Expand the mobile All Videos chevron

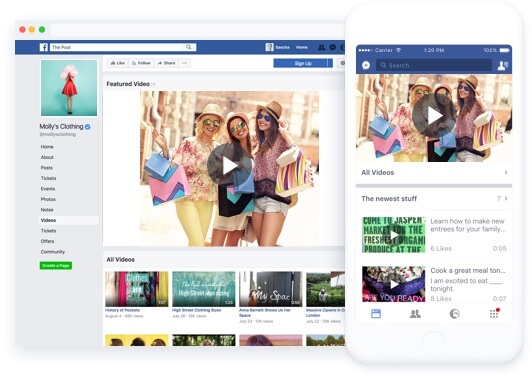506,172
